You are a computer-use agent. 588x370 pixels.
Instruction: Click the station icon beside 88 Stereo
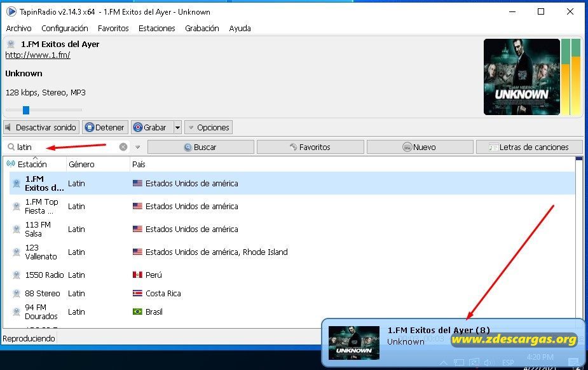pyautogui.click(x=17, y=293)
